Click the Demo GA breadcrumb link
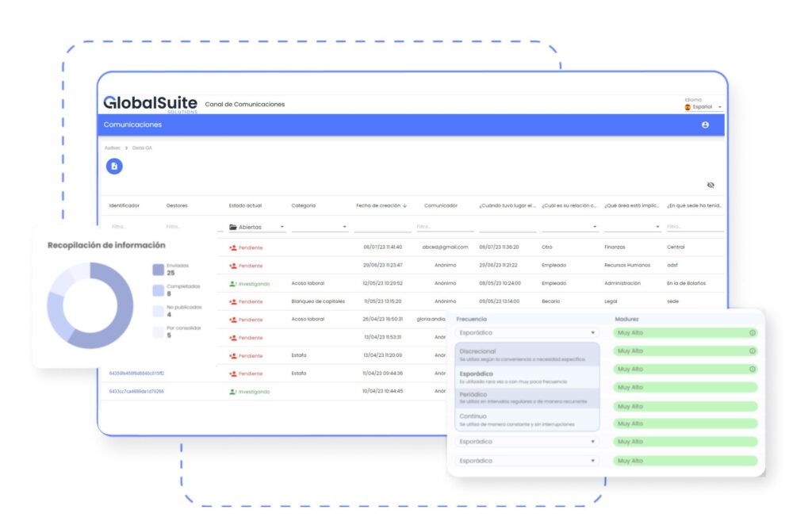The width and height of the screenshot is (812, 525). tap(143, 148)
